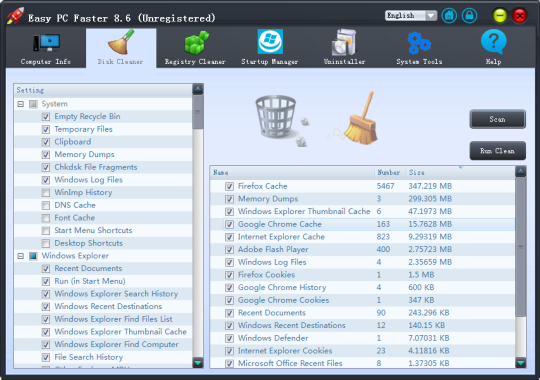The height and width of the screenshot is (380, 540).
Task: Select Google Chrome History result row
Action: pyautogui.click(x=363, y=288)
